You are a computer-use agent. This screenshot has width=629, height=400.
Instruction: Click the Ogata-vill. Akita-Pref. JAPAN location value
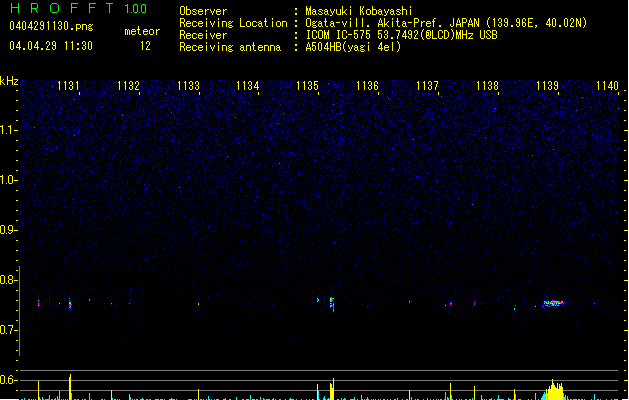click(x=446, y=23)
